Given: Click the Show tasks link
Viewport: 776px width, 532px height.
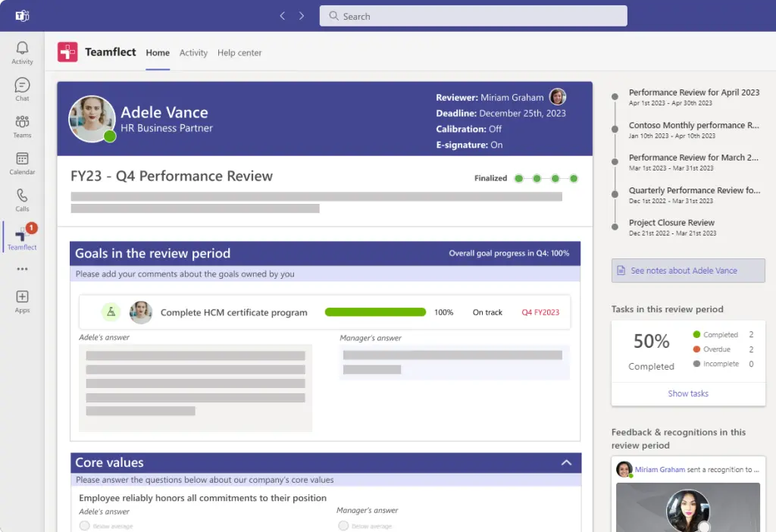Looking at the screenshot, I should point(688,393).
